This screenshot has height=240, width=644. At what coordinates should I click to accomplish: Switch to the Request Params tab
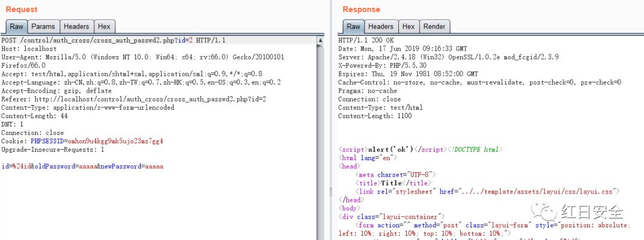click(43, 26)
